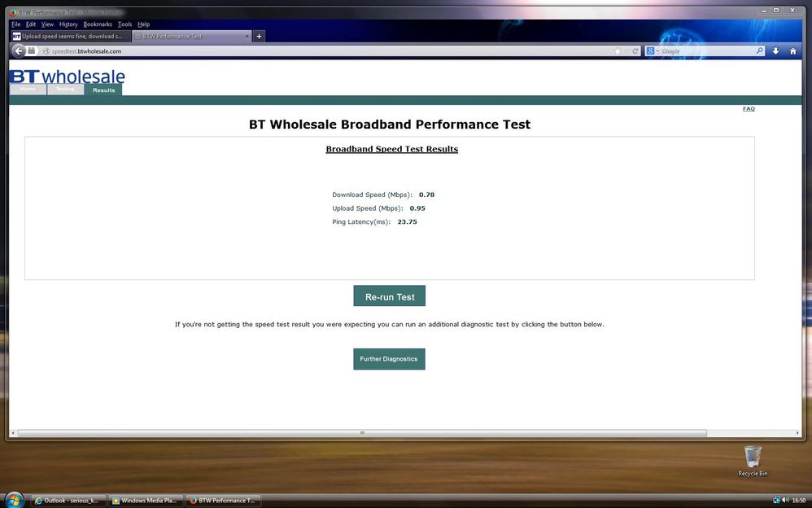Switch to Outlook taskbar button
Viewport: 812px width, 508px height.
pyautogui.click(x=68, y=500)
